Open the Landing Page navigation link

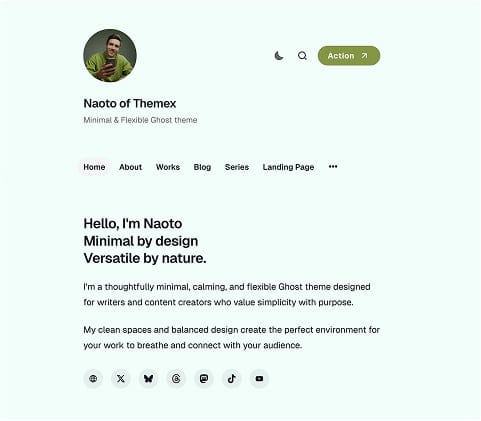click(x=288, y=167)
